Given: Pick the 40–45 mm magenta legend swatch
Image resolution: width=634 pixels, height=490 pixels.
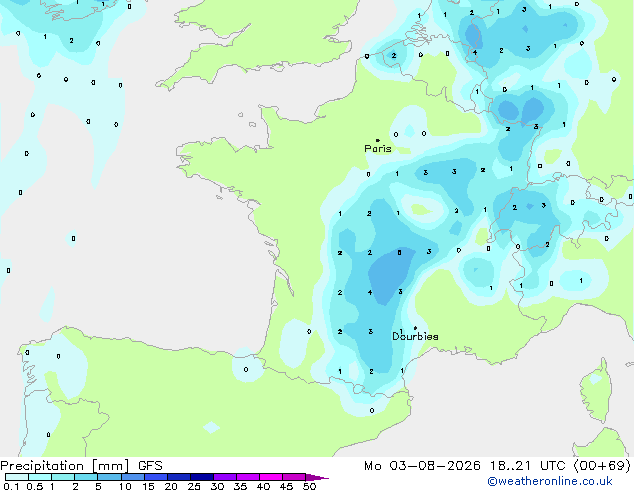Looking at the screenshot, I should point(271,477).
